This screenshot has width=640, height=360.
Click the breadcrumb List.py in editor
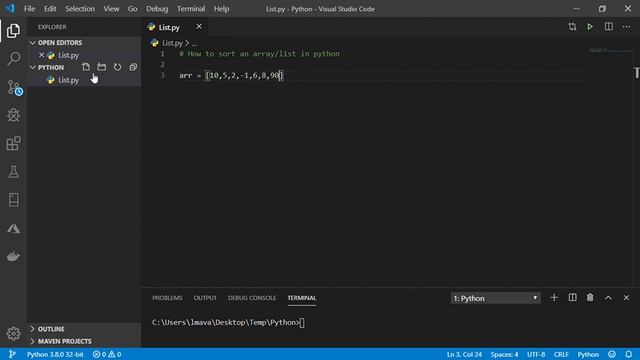click(172, 42)
